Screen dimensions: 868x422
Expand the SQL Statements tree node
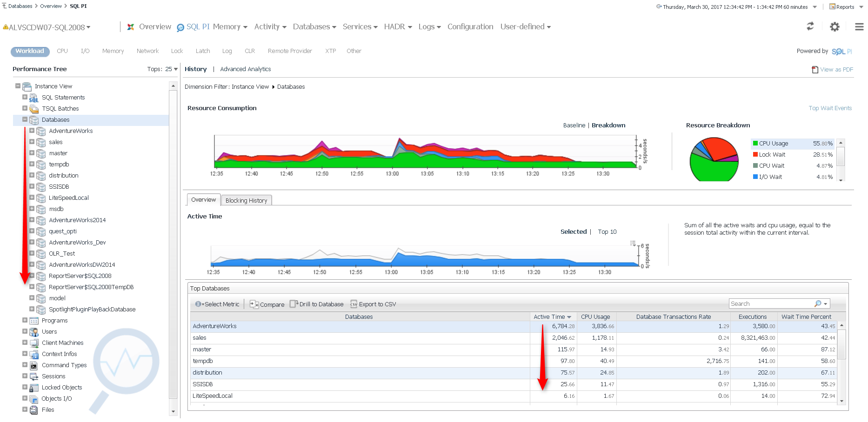(x=25, y=98)
